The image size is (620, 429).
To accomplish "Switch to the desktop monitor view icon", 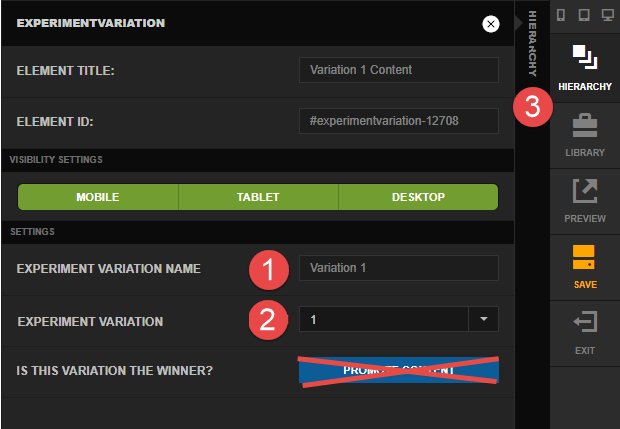I will 608,15.
